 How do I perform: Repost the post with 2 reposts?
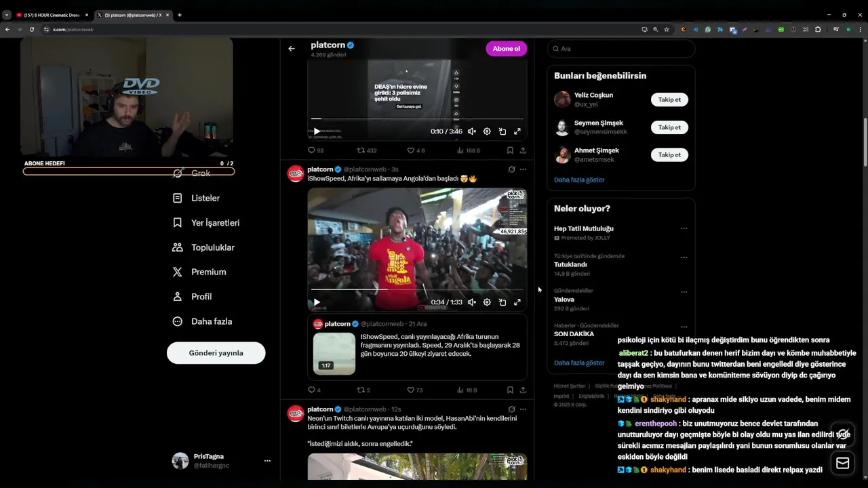(363, 390)
